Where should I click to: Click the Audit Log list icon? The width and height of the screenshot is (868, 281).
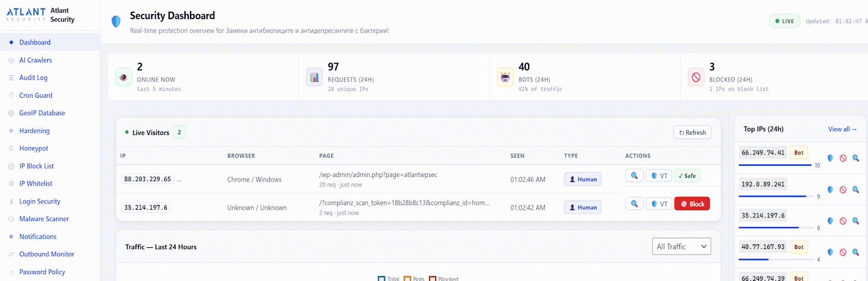tap(11, 78)
